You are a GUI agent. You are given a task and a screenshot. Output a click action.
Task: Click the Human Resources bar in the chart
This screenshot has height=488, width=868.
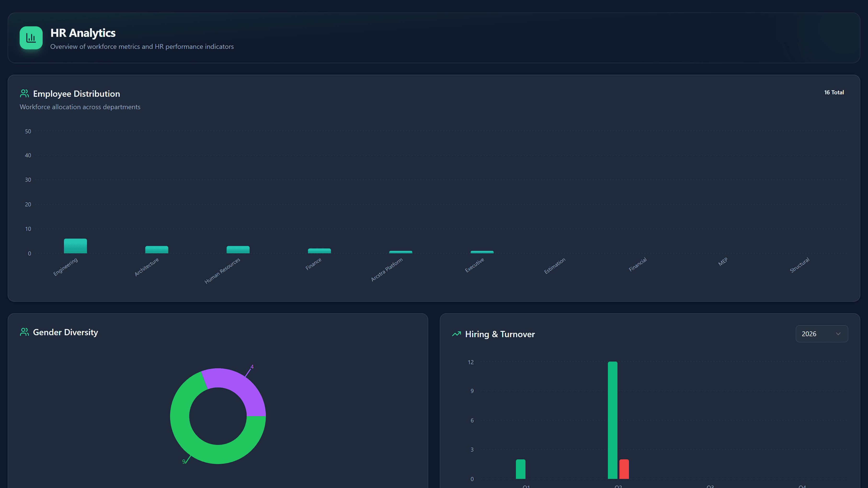(238, 250)
